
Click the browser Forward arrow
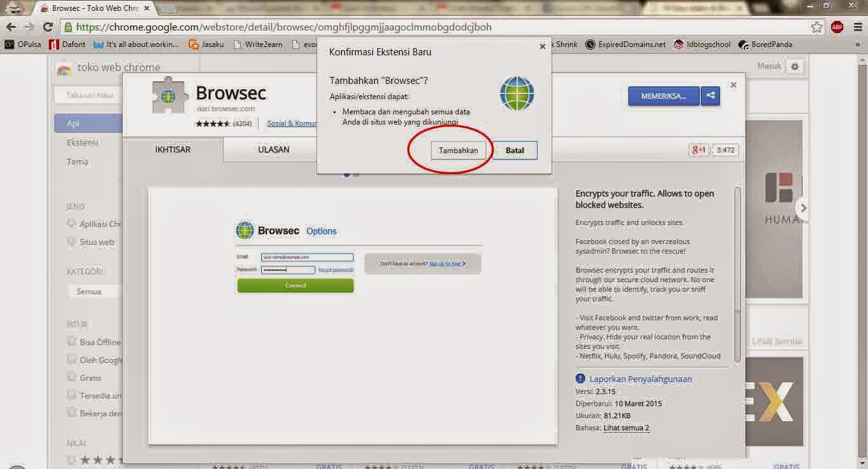(x=29, y=27)
